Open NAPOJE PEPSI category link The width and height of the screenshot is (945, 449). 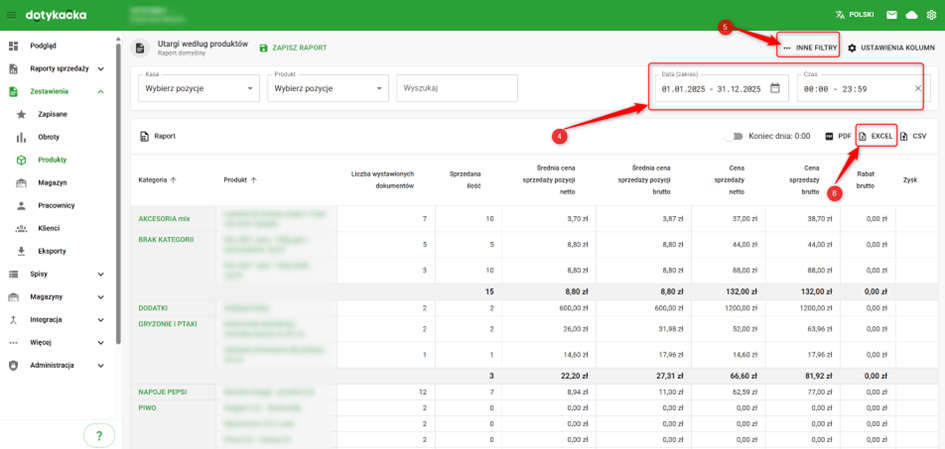(x=163, y=392)
